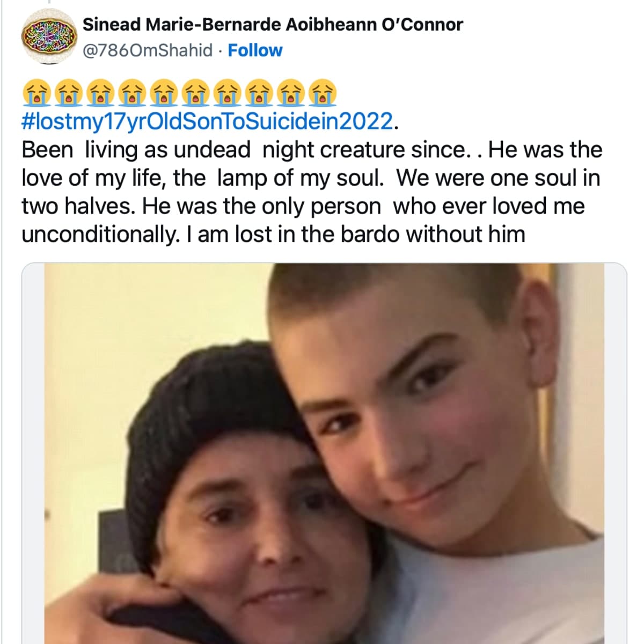The image size is (644, 644).
Task: Open the round profile avatar image
Action: point(48,38)
